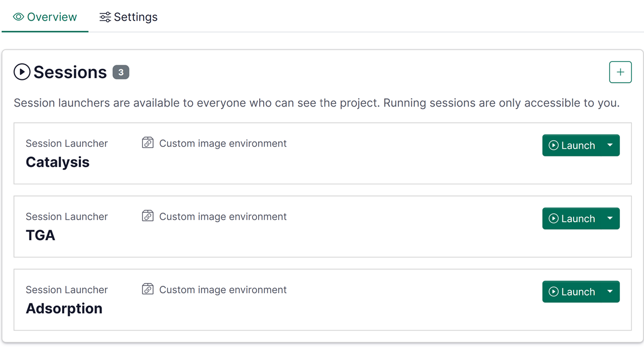Click the plus icon to add session launcher

620,72
